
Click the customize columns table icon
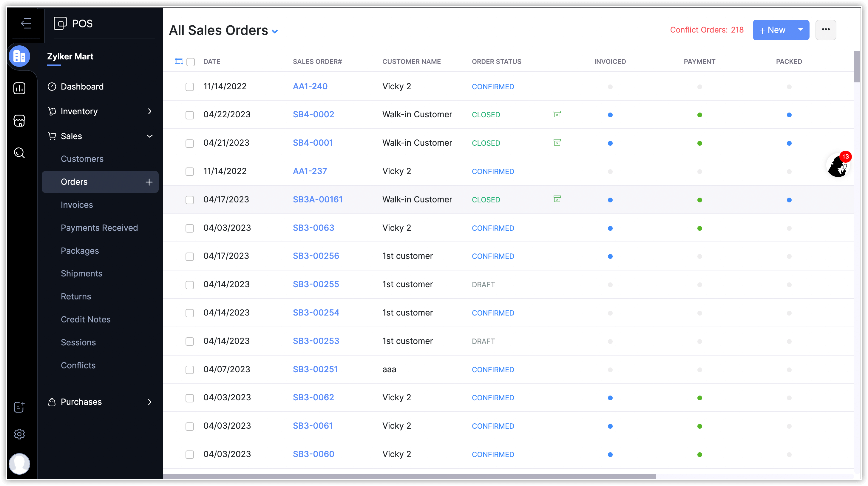[179, 61]
